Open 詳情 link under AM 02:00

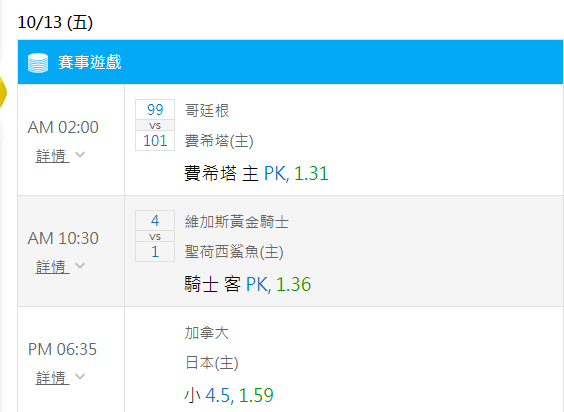tap(53, 156)
